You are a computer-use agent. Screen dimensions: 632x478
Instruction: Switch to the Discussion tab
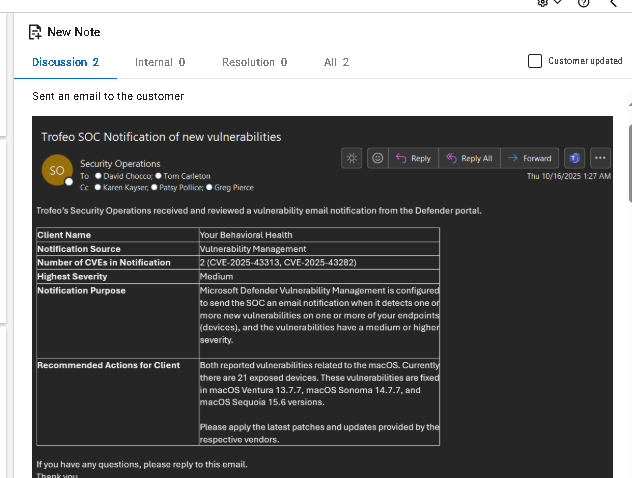point(65,62)
